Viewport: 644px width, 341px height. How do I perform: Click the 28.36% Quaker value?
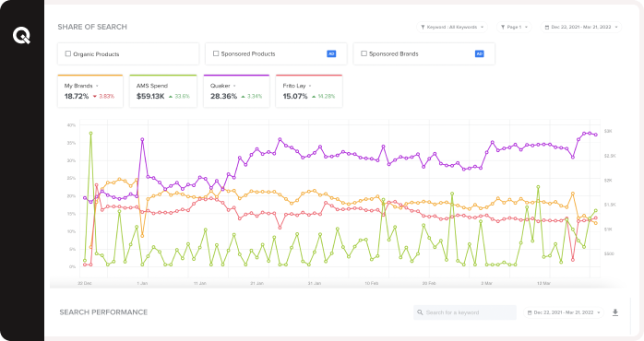[x=223, y=97]
